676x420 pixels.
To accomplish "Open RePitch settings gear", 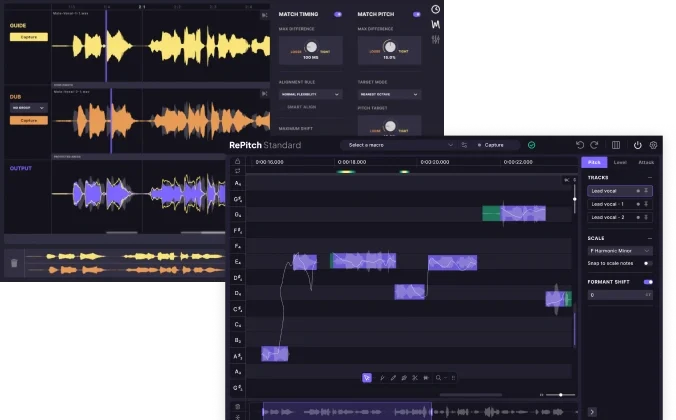I will [x=653, y=145].
